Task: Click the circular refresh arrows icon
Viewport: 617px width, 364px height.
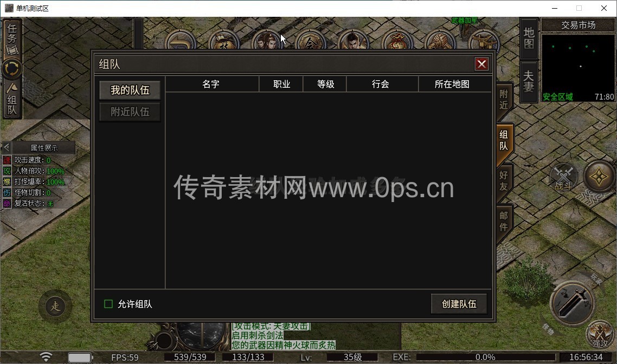Action: coord(12,69)
